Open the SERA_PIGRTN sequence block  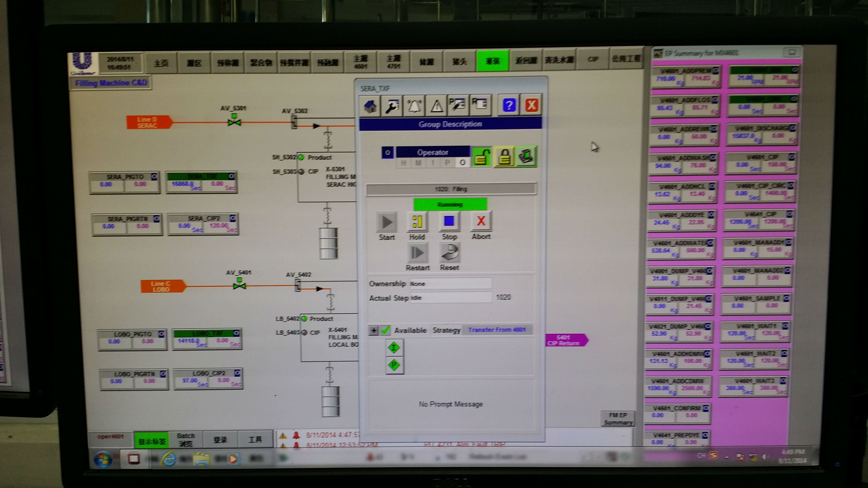[x=127, y=225]
